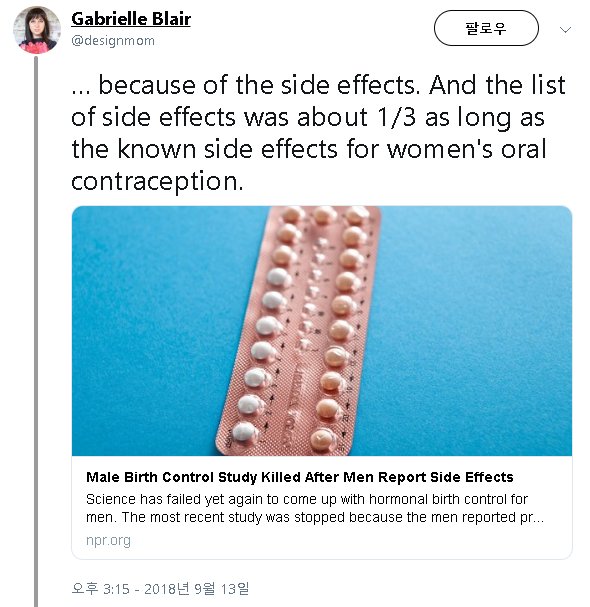Click the word contraception in the tweet
This screenshot has height=607, width=590.
point(157,181)
